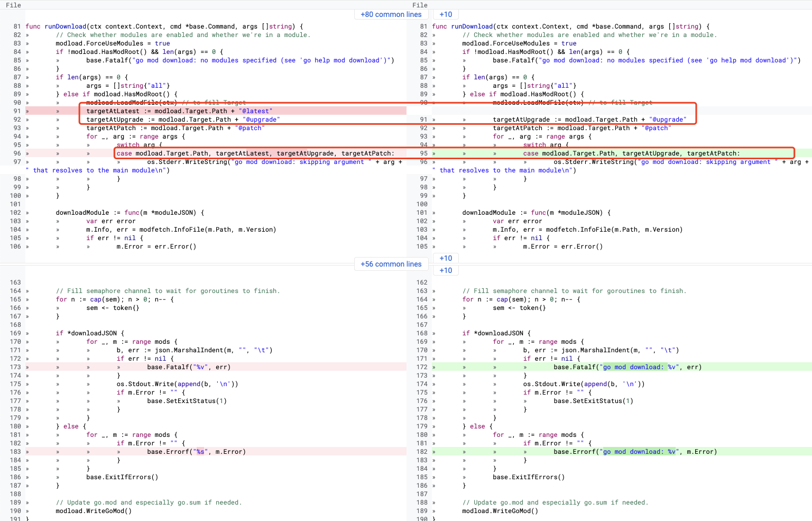Select line number 96 in the left pane
The width and height of the screenshot is (812, 521).
[x=17, y=153]
